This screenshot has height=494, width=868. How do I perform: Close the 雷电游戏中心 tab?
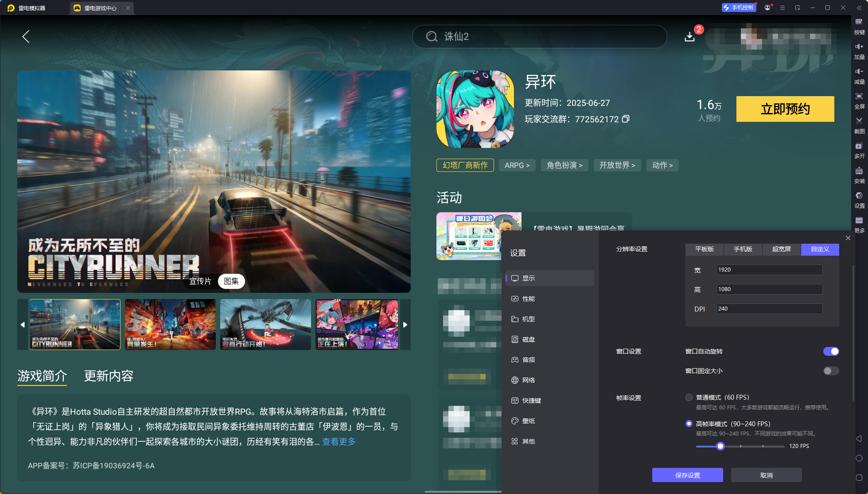click(128, 8)
